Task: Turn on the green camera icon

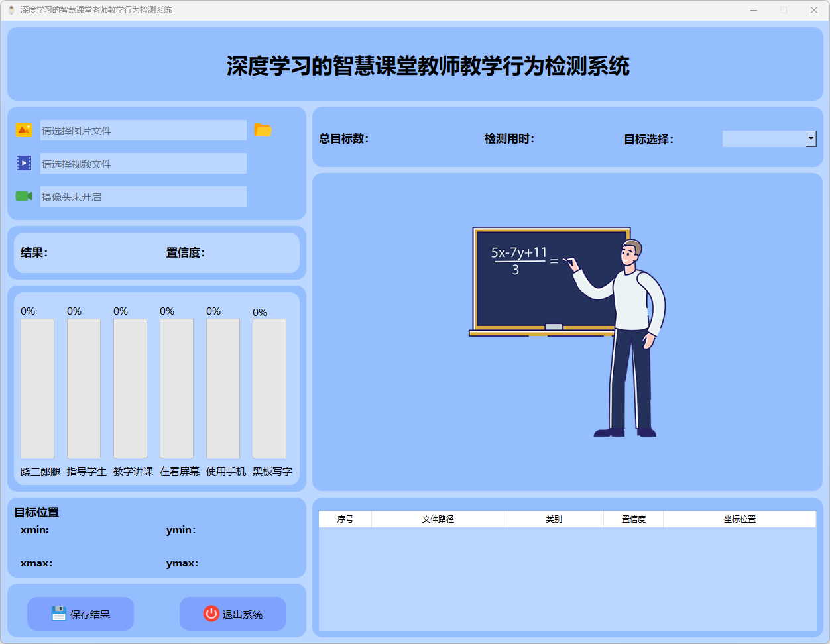Action: pos(24,196)
